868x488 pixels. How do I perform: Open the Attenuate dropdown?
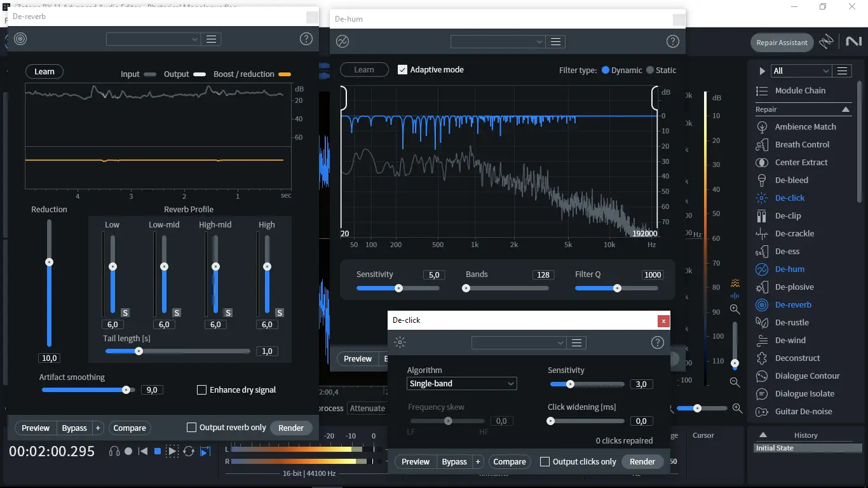click(367, 409)
